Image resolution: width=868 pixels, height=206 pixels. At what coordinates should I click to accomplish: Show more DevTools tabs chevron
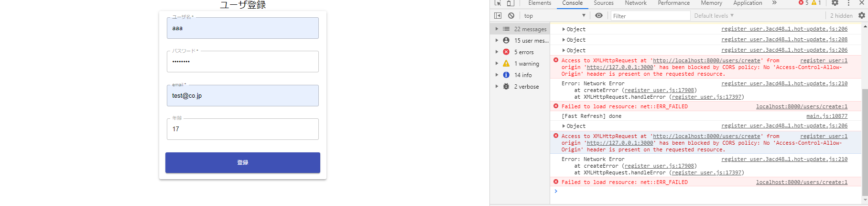tap(774, 3)
